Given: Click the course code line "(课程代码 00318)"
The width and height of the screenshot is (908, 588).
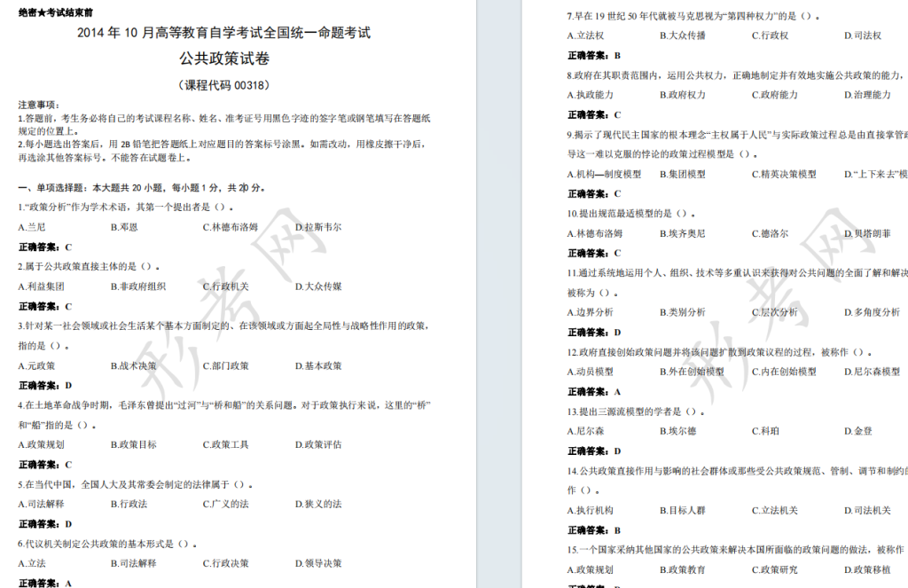Looking at the screenshot, I should (224, 85).
